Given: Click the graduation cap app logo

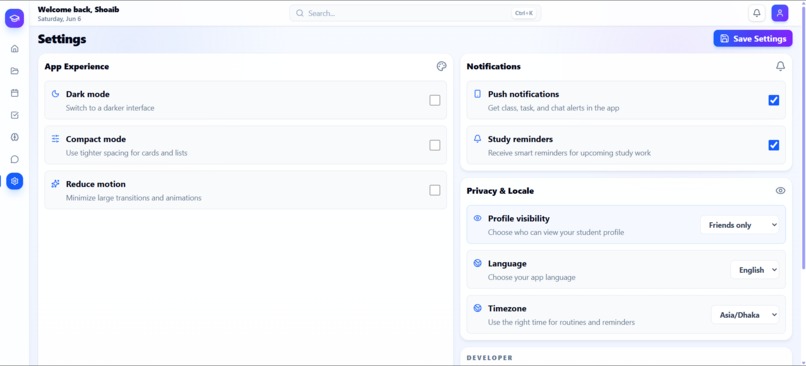Looking at the screenshot, I should tap(14, 18).
